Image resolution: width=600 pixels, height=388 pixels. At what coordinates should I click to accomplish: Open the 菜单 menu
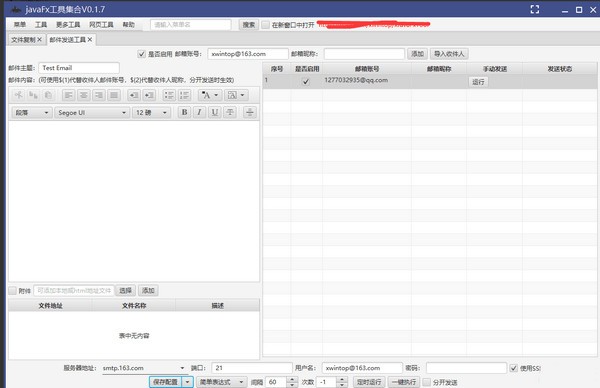pyautogui.click(x=20, y=25)
